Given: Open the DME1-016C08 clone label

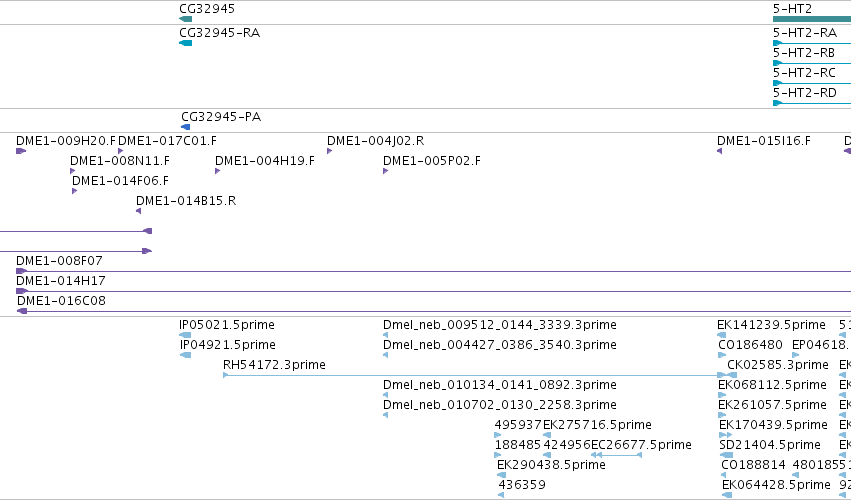Looking at the screenshot, I should point(61,301).
